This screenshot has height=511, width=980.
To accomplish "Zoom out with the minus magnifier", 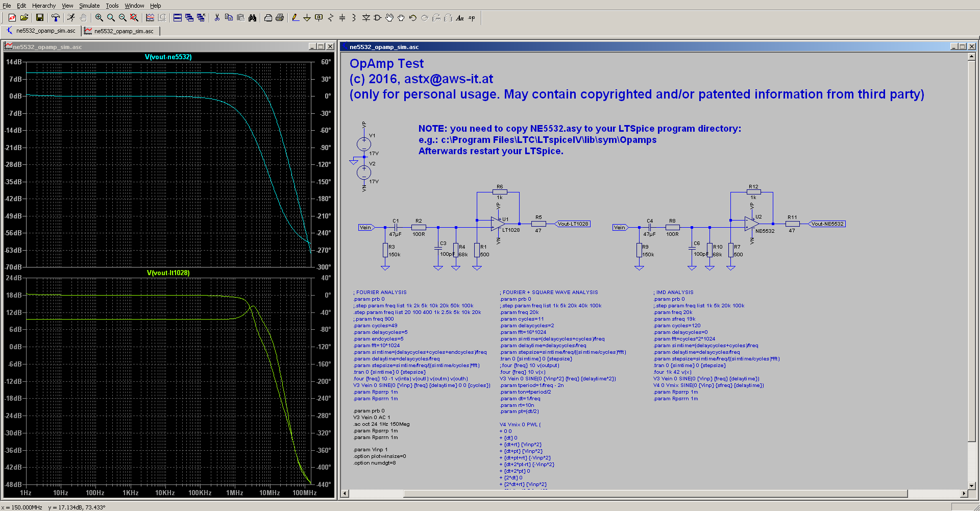I will tap(122, 18).
